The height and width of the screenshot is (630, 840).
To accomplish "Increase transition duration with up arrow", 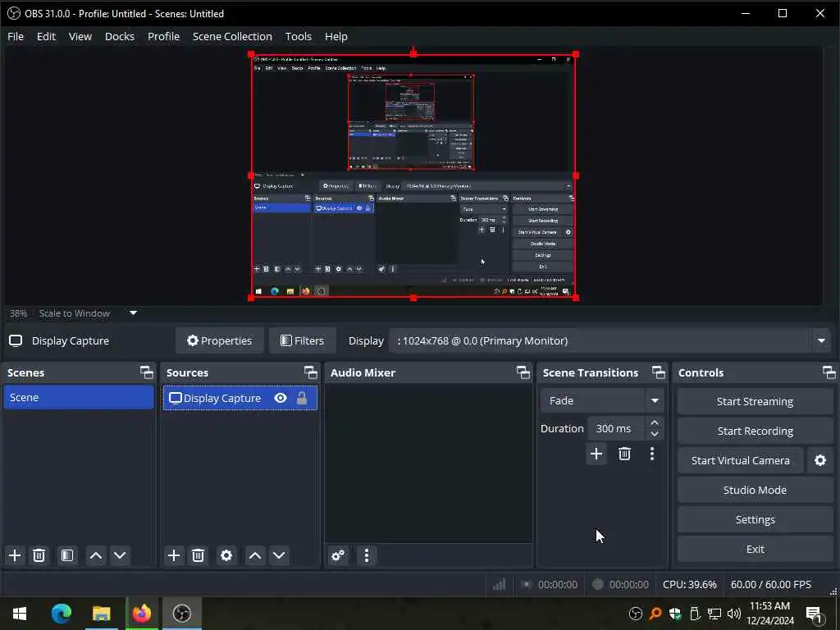I will coord(655,422).
